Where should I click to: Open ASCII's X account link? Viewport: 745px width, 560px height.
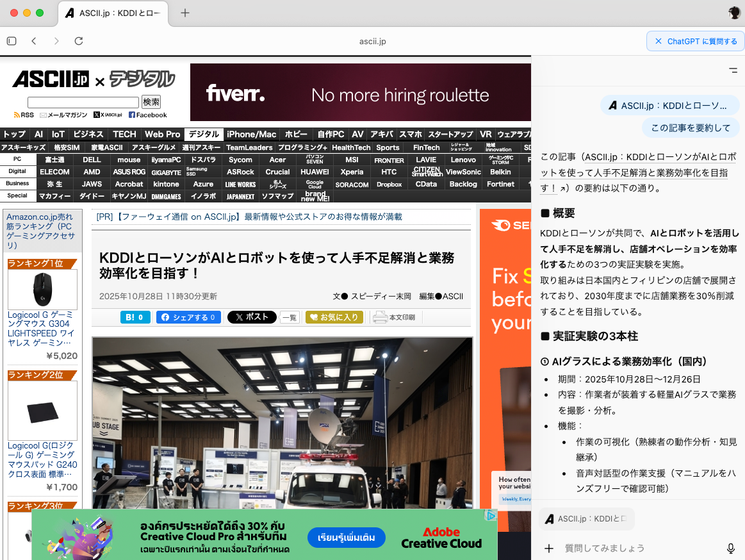(x=108, y=115)
